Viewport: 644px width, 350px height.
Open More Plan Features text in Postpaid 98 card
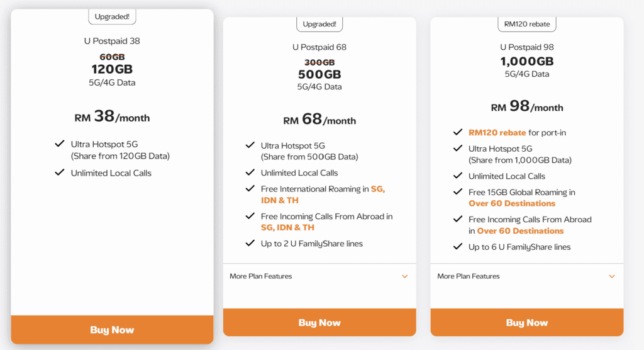(x=469, y=276)
